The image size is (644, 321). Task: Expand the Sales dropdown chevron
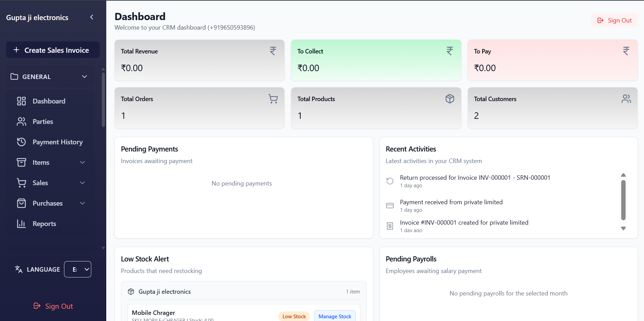tap(82, 183)
